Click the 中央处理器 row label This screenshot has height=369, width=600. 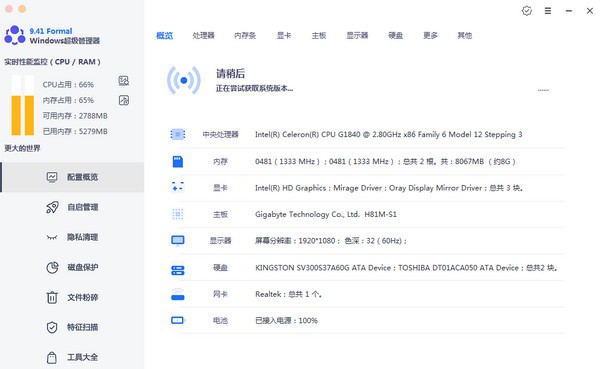point(220,134)
